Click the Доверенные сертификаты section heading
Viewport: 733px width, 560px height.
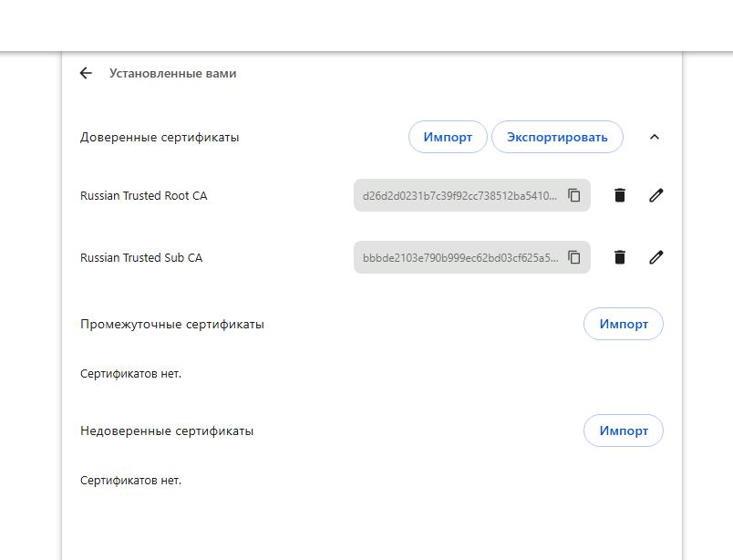click(x=160, y=138)
